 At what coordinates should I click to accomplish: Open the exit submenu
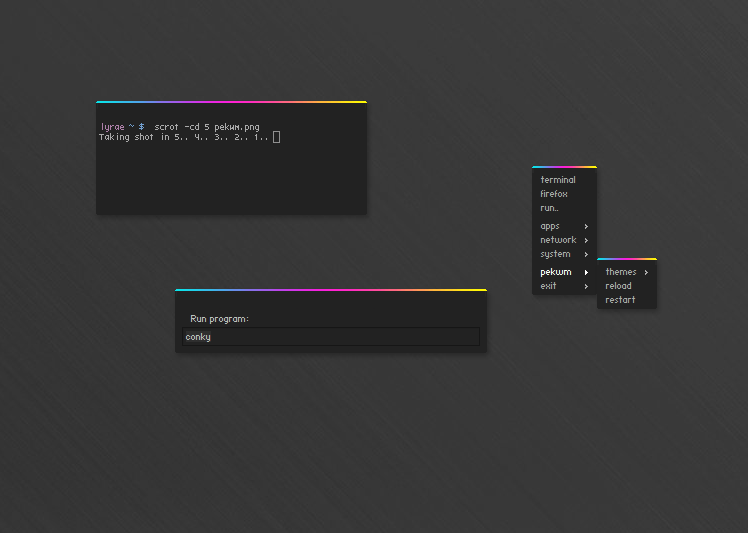(x=564, y=286)
